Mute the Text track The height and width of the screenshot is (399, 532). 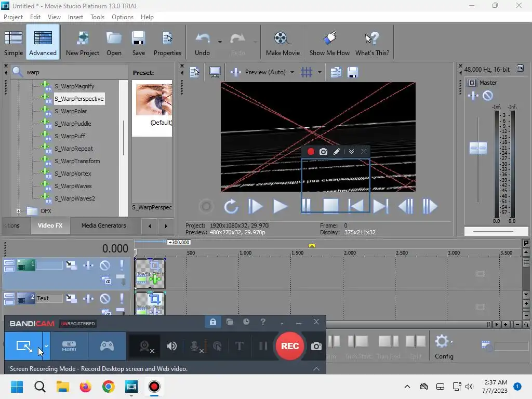pyautogui.click(x=105, y=298)
